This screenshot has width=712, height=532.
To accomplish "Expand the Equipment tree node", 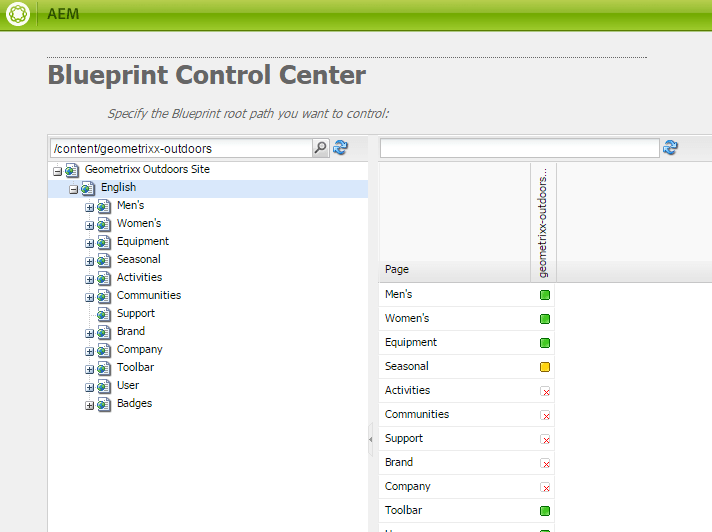I will point(89,243).
